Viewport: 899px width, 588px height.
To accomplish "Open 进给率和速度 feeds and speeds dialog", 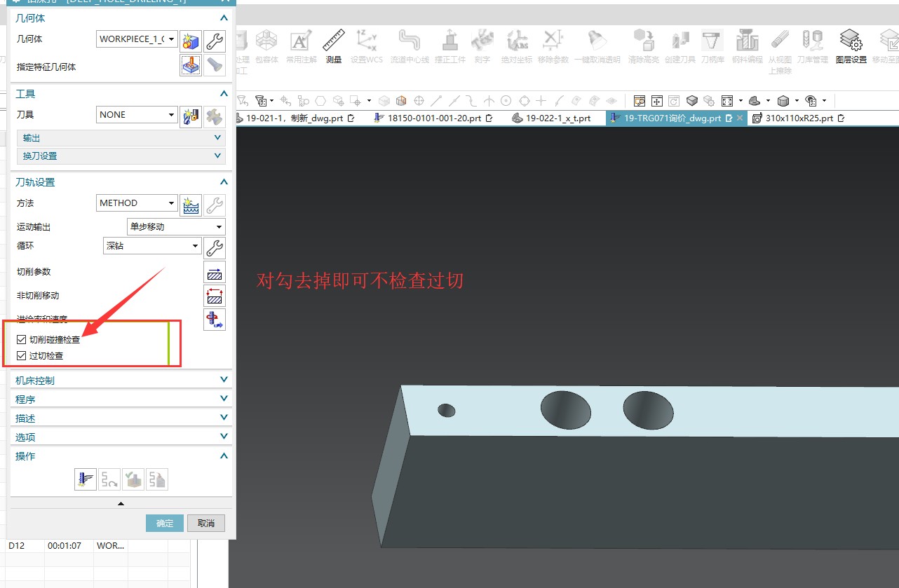I will 215,320.
